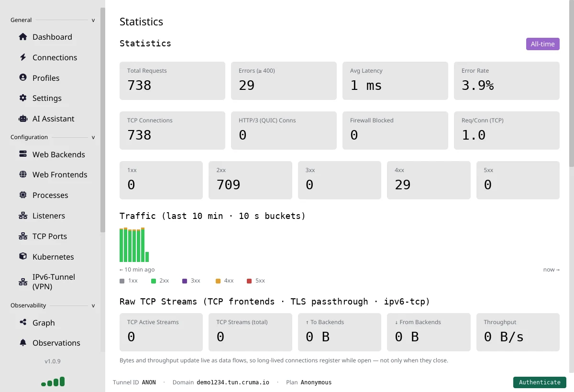Open the Dashboard page
The width and height of the screenshot is (574, 392).
tap(52, 37)
